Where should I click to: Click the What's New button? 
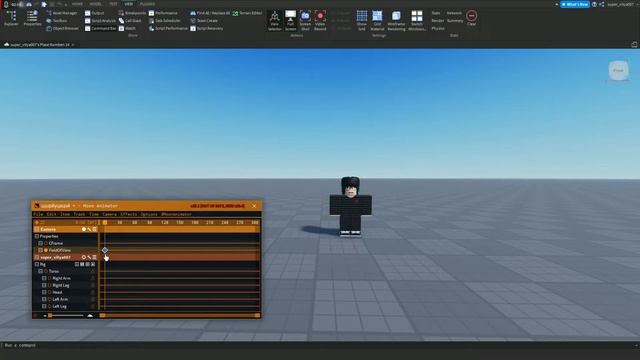point(575,4)
